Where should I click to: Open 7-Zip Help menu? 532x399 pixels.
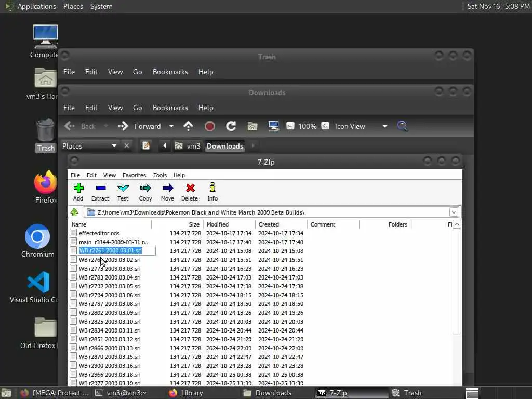click(179, 175)
